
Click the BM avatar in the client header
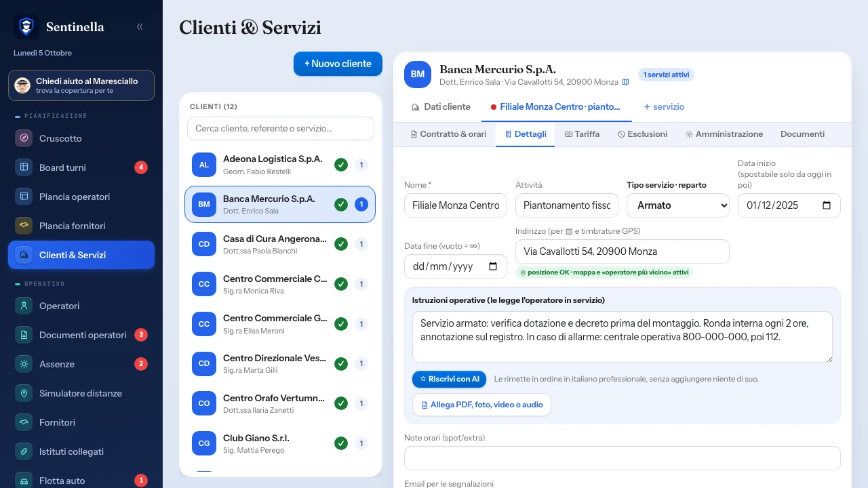point(418,75)
